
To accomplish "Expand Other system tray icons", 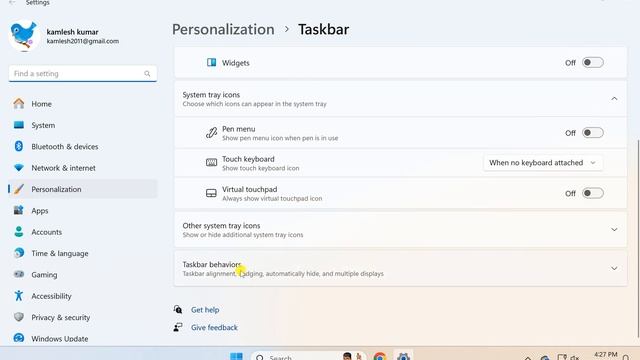I will pyautogui.click(x=614, y=229).
